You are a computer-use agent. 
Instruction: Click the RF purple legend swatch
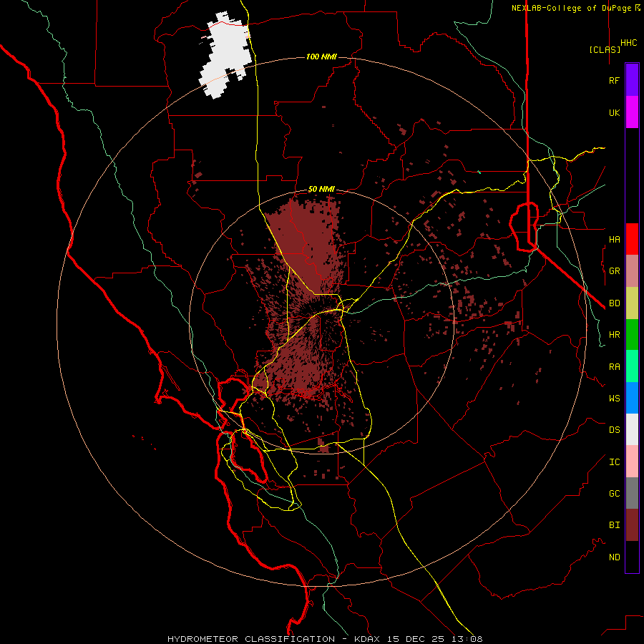pos(632,80)
